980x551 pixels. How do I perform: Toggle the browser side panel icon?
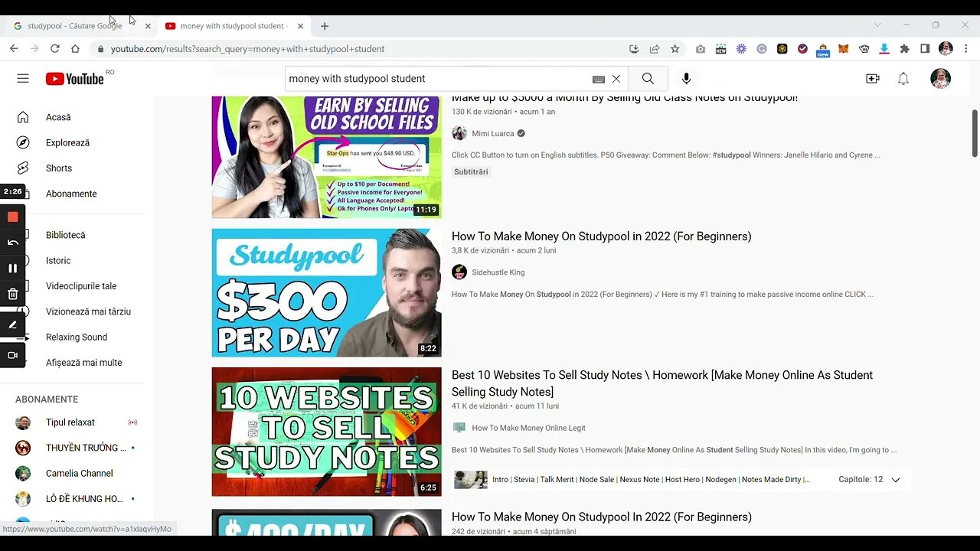point(925,48)
